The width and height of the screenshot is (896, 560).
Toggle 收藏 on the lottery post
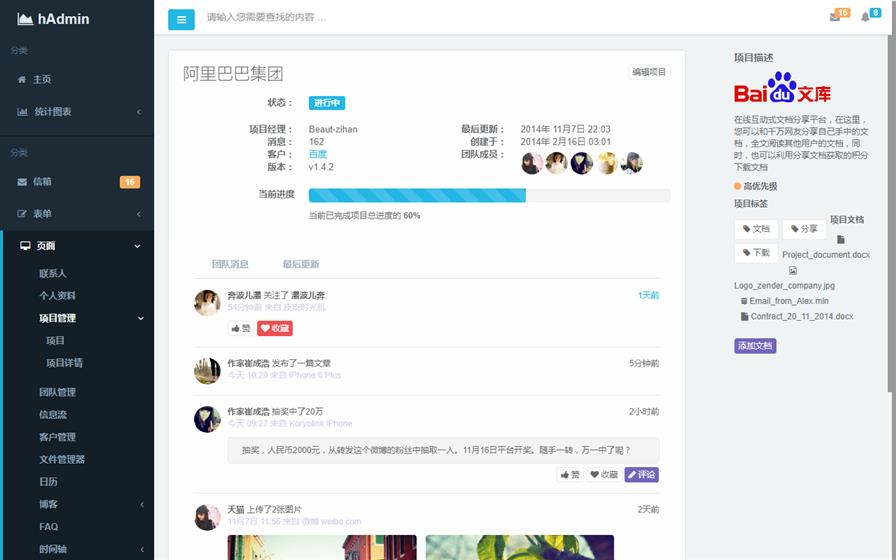(x=604, y=475)
